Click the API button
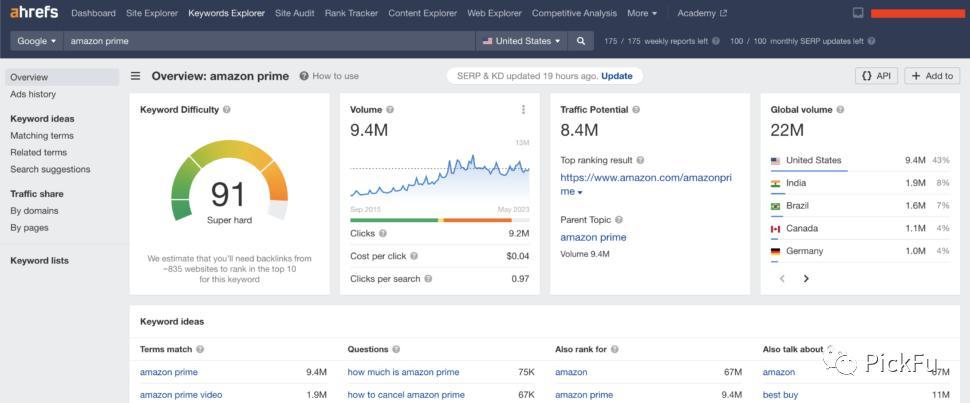970x403 pixels. 877,76
